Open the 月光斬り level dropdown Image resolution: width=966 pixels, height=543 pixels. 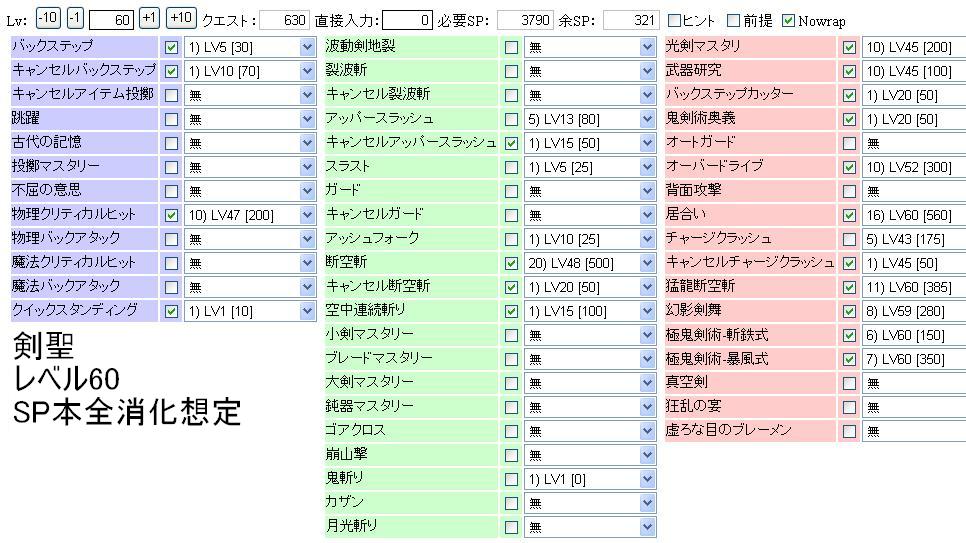(590, 528)
